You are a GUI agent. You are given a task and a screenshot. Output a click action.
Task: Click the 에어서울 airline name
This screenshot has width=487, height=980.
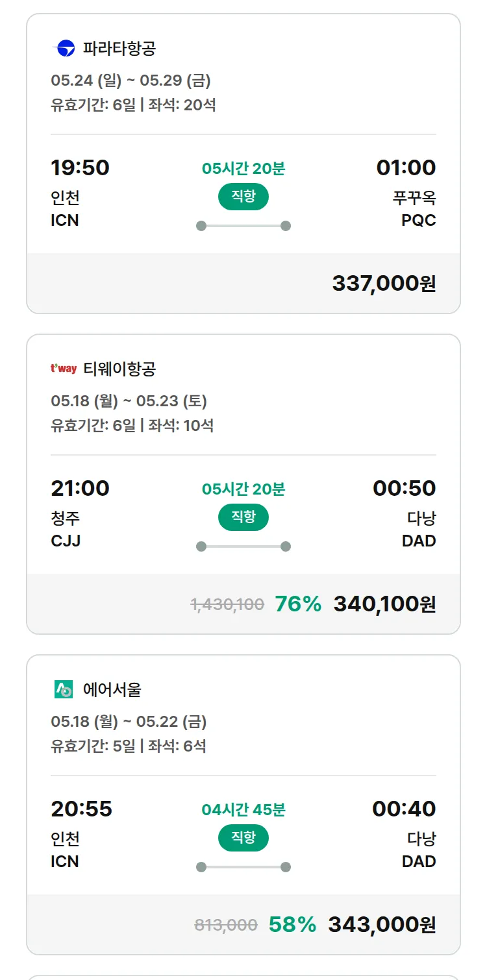(112, 689)
